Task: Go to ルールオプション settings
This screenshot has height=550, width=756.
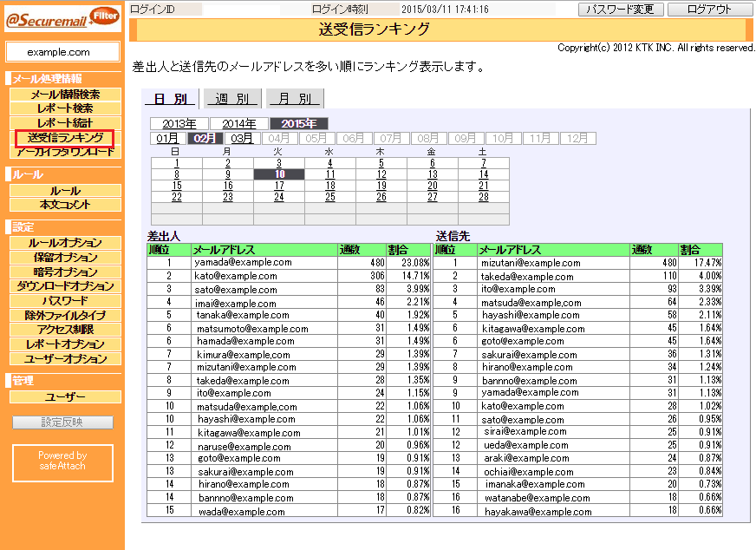Action: pyautogui.click(x=65, y=243)
